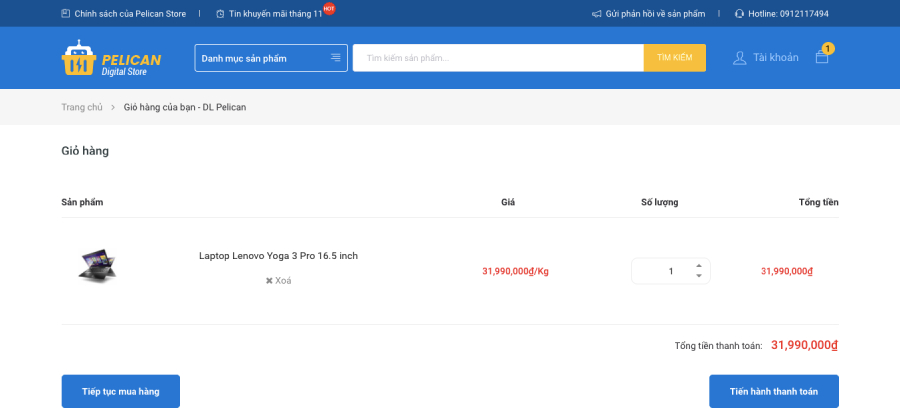Go to Trang chủ breadcrumb
This screenshot has width=900, height=412.
click(82, 107)
